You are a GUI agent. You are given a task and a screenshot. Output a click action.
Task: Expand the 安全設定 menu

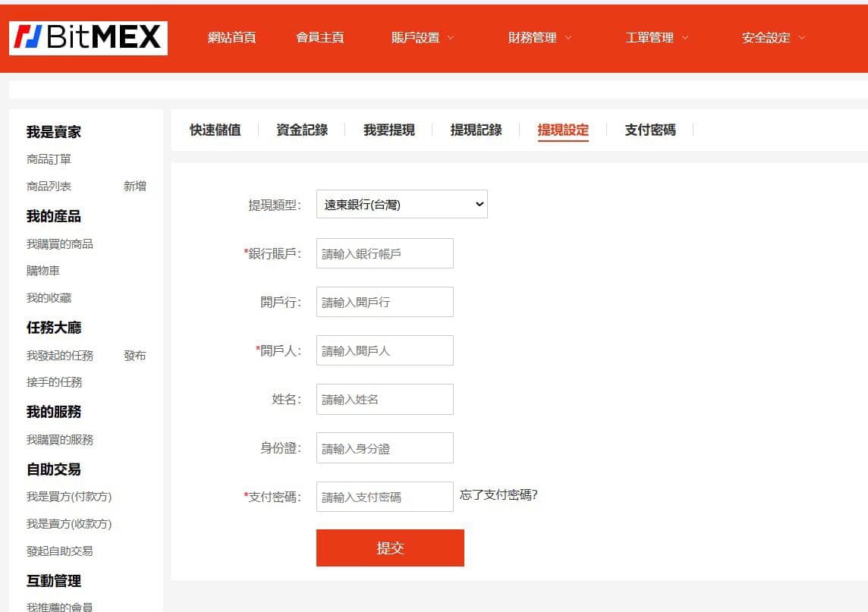(x=773, y=38)
